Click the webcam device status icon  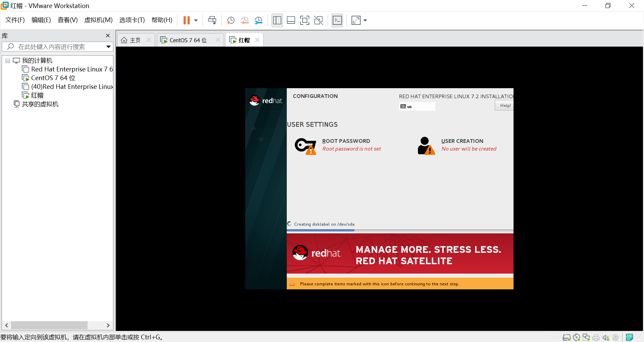pyautogui.click(x=615, y=337)
